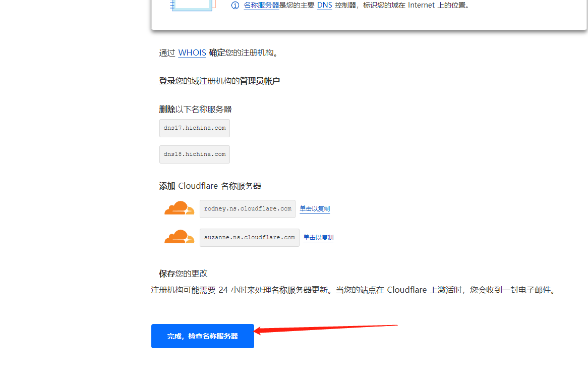Copy suzanne nameserver via 单击以复制
The image size is (588, 376).
(318, 238)
